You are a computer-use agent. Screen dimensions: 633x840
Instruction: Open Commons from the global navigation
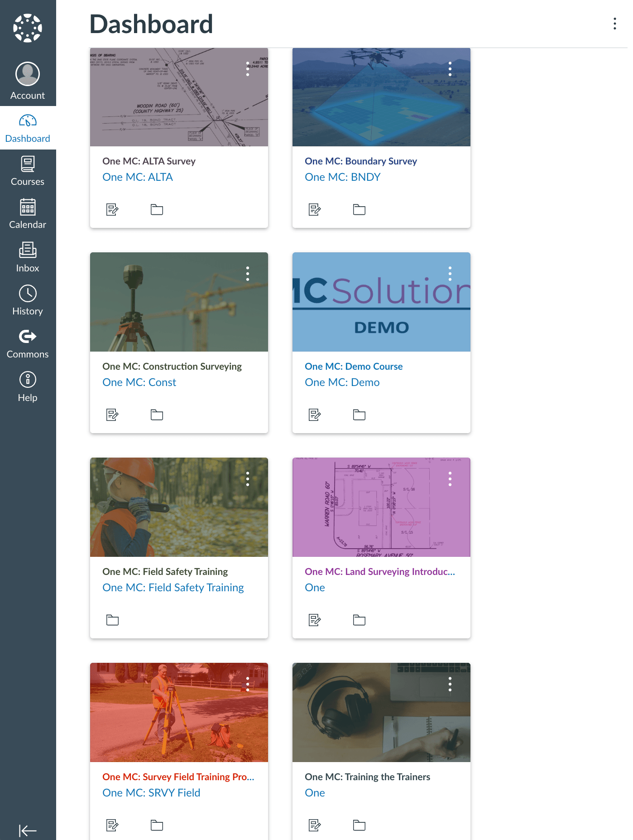click(x=28, y=343)
